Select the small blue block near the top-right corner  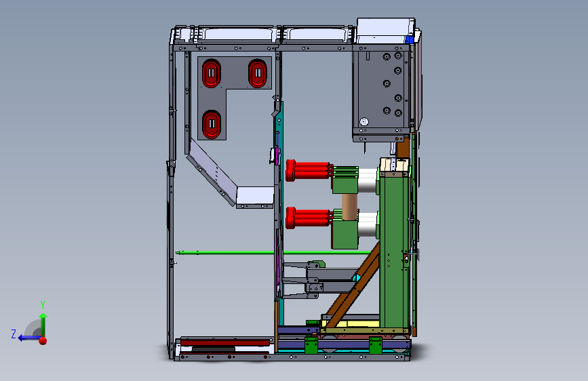[410, 39]
